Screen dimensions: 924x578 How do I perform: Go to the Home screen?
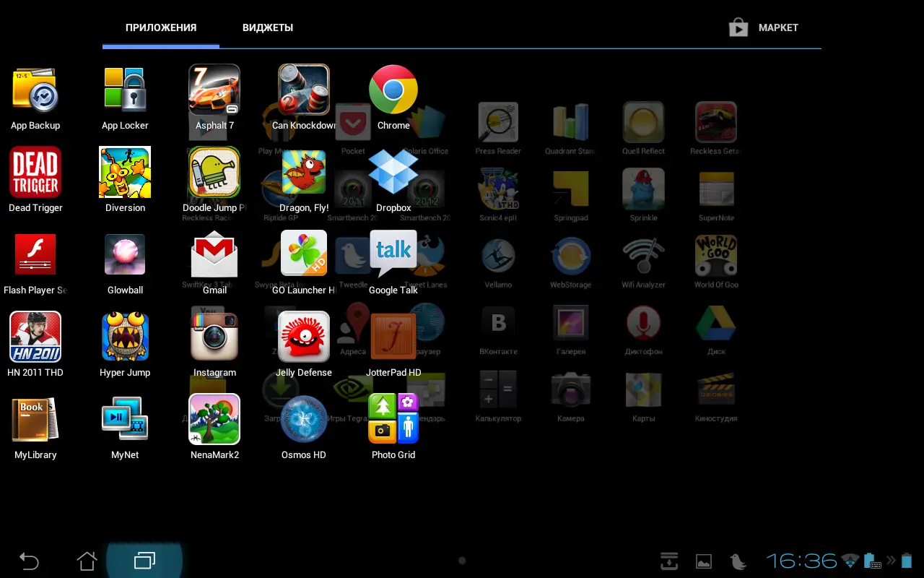[x=87, y=561]
